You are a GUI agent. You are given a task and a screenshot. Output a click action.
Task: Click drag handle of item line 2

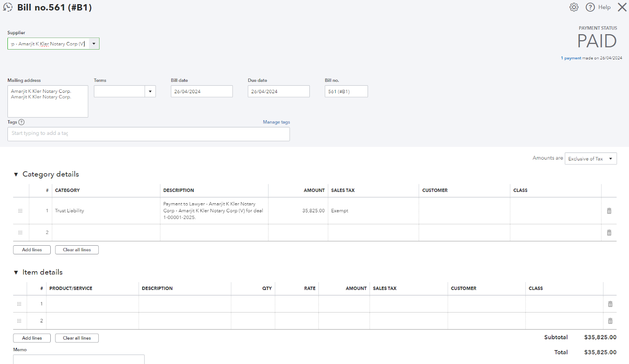click(x=19, y=321)
